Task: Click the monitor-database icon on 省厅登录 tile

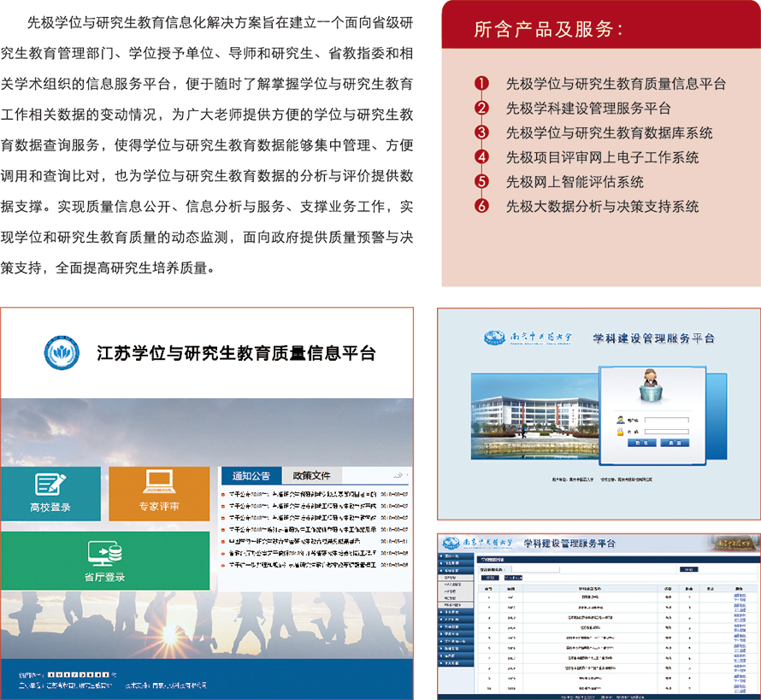Action: click(105, 554)
